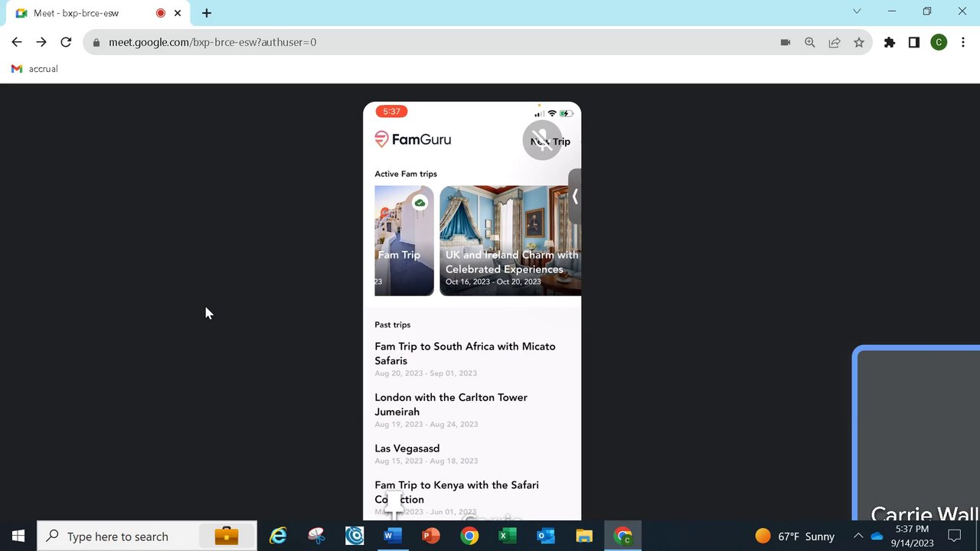This screenshot has height=551, width=980.
Task: Open Word from the taskbar
Action: [x=393, y=536]
